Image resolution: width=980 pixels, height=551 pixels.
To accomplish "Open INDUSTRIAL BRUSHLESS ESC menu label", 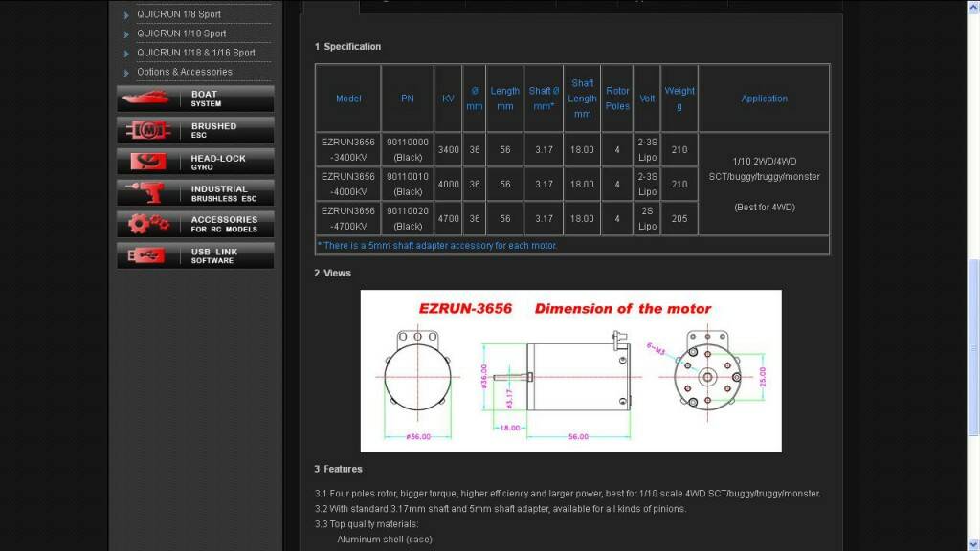I will pos(224,193).
